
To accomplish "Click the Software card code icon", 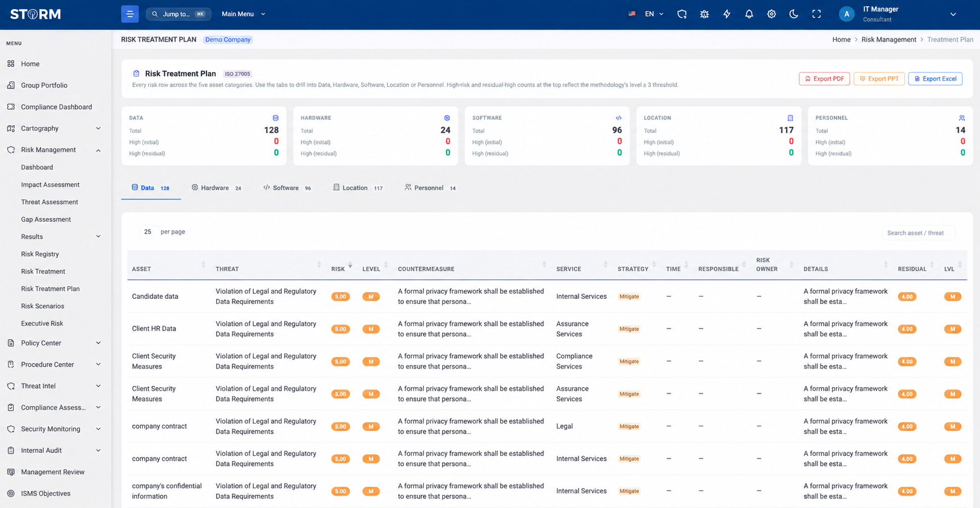I will (619, 118).
